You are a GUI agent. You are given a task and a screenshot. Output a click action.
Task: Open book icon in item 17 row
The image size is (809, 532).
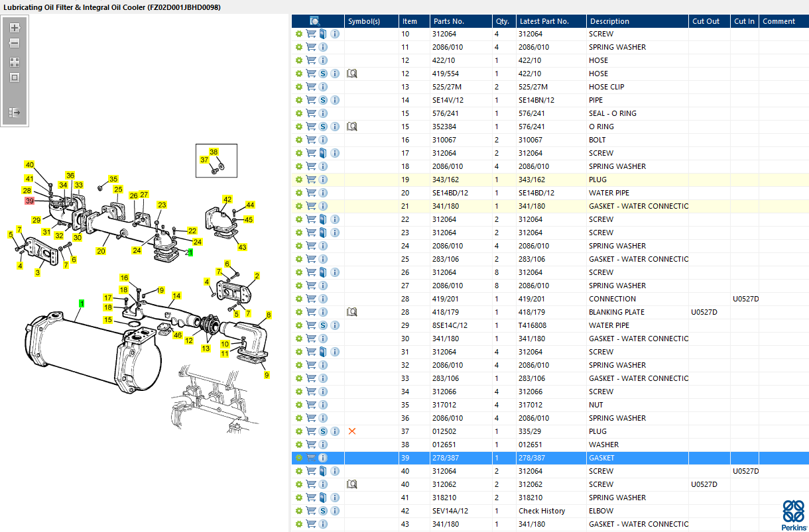tap(323, 153)
